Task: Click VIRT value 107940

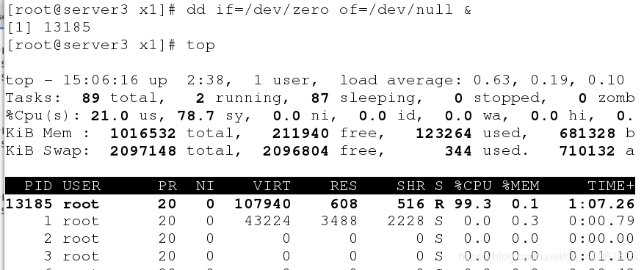Action: click(262, 203)
